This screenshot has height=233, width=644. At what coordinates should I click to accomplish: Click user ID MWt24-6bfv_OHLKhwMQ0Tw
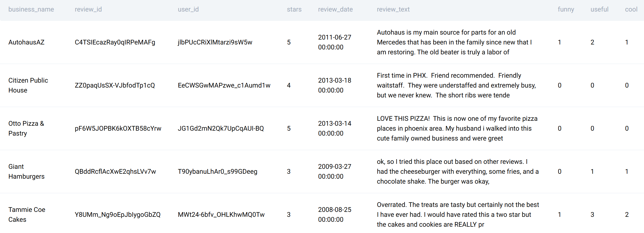click(221, 215)
